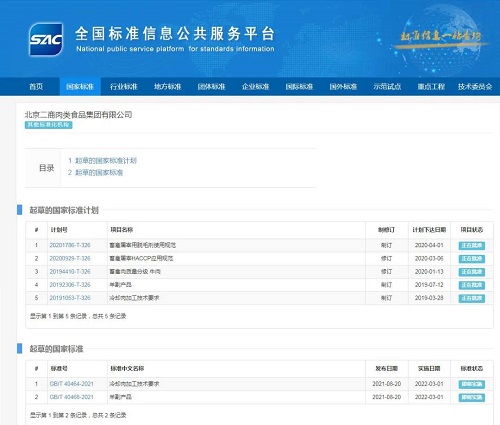Open the 国外标准 tab
Viewport: 500px width, 425px height.
pyautogui.click(x=343, y=87)
